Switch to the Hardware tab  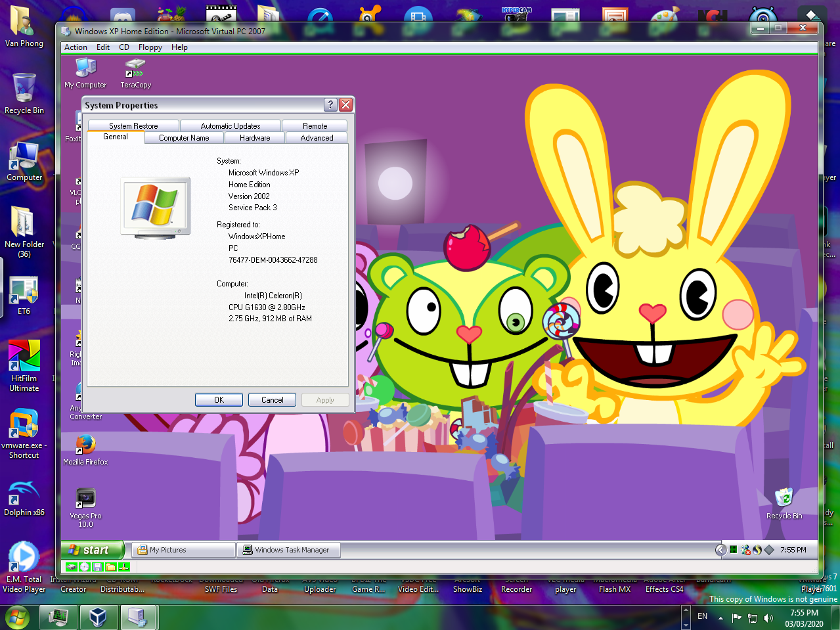(x=255, y=138)
